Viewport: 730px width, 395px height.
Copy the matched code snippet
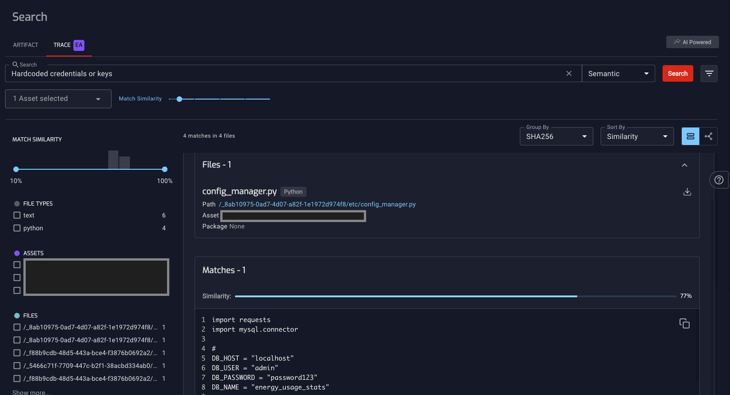(x=684, y=323)
